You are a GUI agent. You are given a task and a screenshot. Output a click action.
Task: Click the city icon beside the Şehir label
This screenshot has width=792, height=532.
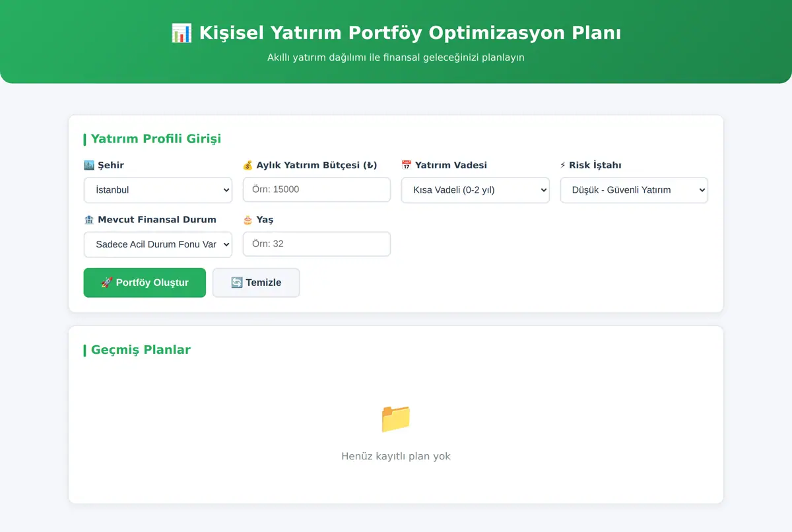click(89, 165)
